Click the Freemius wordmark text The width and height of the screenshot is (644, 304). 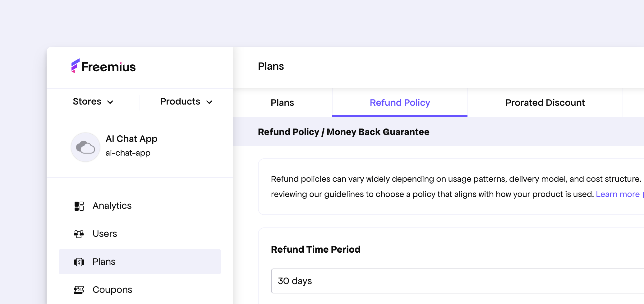click(108, 67)
